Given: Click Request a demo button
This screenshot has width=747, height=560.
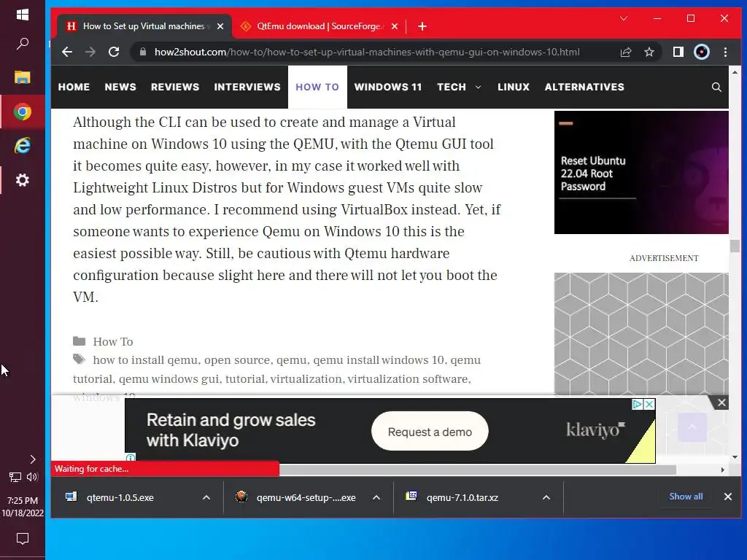Looking at the screenshot, I should click(430, 432).
